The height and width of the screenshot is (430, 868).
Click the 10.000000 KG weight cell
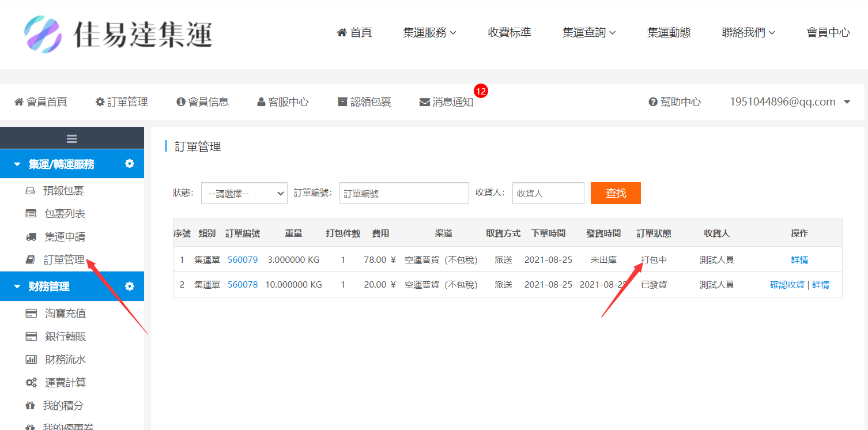point(293,284)
